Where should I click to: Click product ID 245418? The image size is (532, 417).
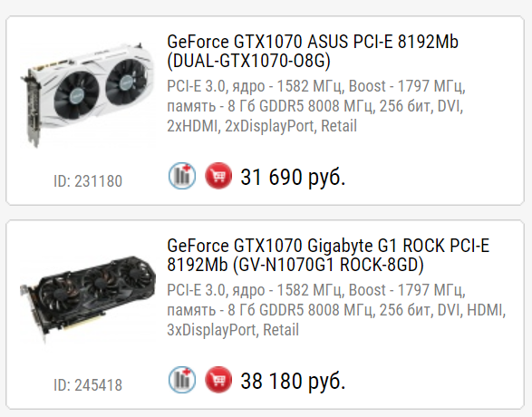[88, 384]
